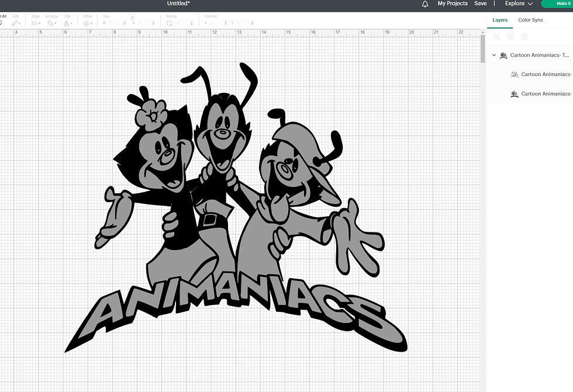Click the Delete layer trash icon
Viewport: 573px width, 392px height.
pyautogui.click(x=524, y=36)
